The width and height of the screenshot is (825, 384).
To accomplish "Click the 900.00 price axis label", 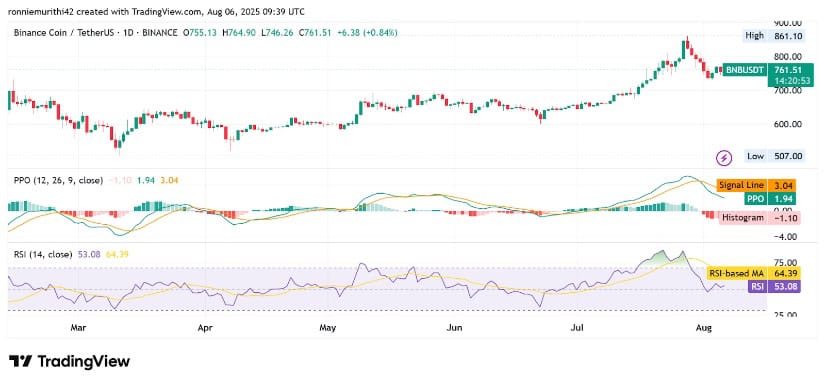I will point(788,23).
